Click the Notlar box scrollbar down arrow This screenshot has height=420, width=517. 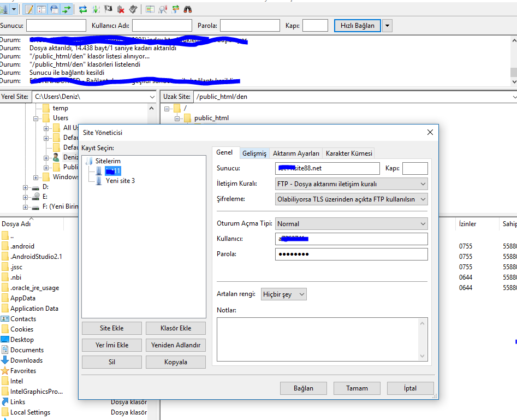423,356
